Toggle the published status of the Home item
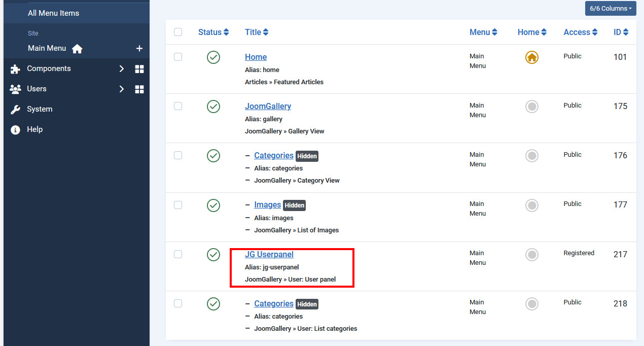Image resolution: width=644 pixels, height=346 pixels. pyautogui.click(x=213, y=57)
